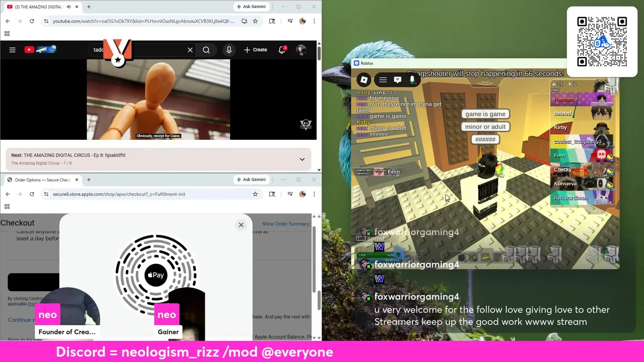Click Show Order Summary link

(286, 224)
